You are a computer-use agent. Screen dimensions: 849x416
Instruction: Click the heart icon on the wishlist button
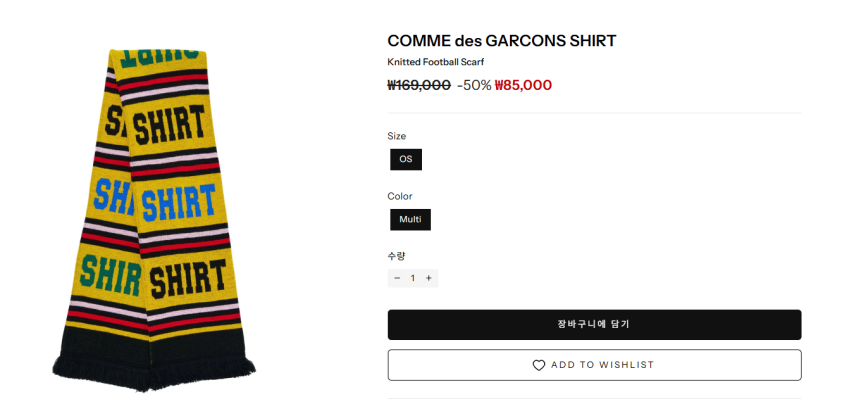538,365
